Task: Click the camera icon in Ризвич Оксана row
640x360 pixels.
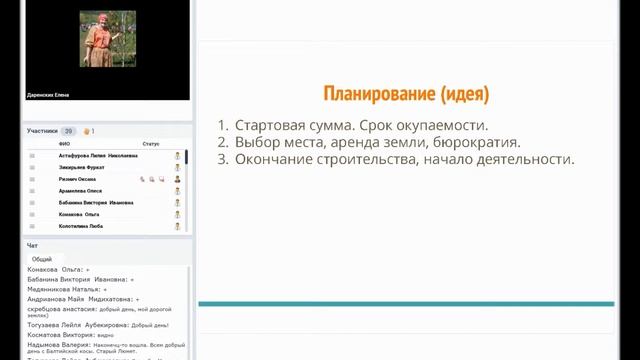Action: (152, 179)
